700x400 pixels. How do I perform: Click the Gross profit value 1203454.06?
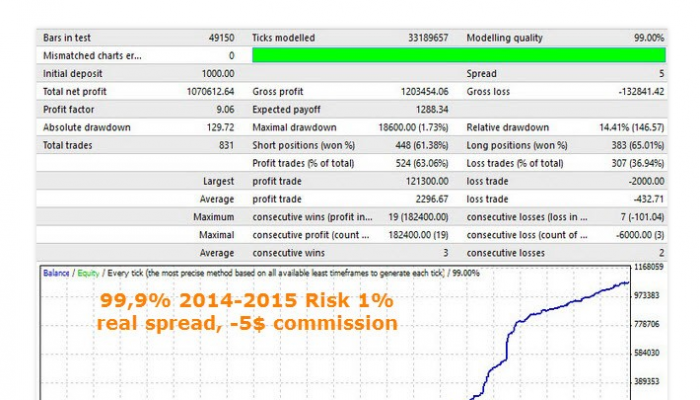[425, 92]
